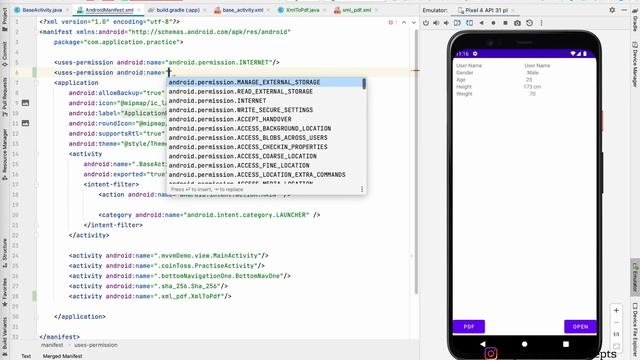Zoom out the emulator with minus button

(x=616, y=322)
